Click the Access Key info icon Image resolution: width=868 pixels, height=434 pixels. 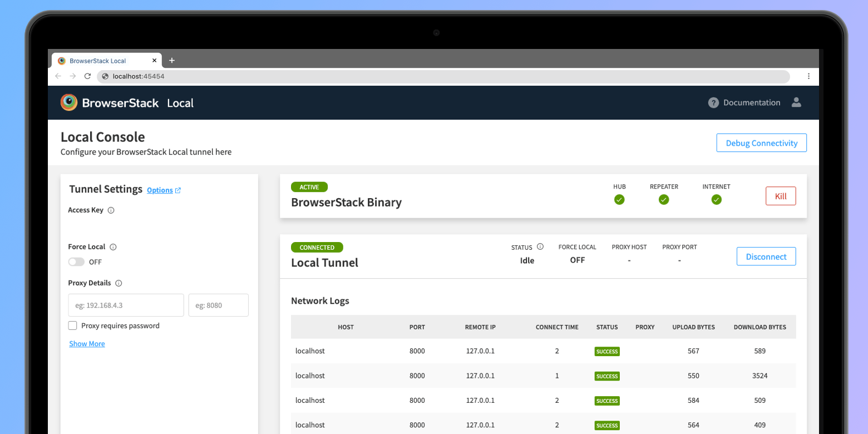(x=111, y=210)
